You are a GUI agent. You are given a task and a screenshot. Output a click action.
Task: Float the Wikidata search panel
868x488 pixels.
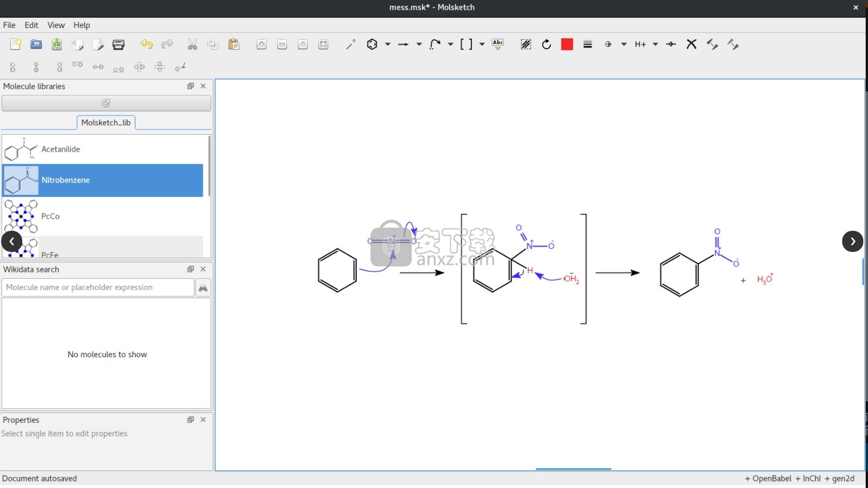click(190, 269)
